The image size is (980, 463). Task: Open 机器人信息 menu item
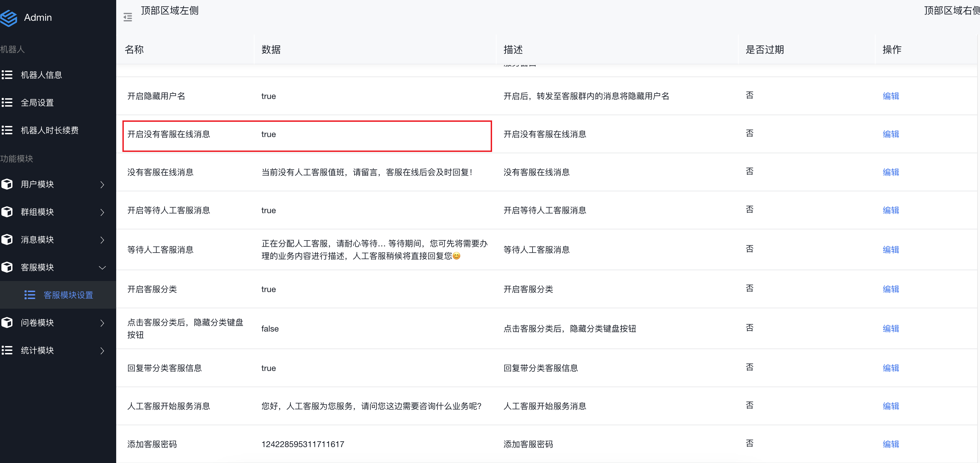41,75
